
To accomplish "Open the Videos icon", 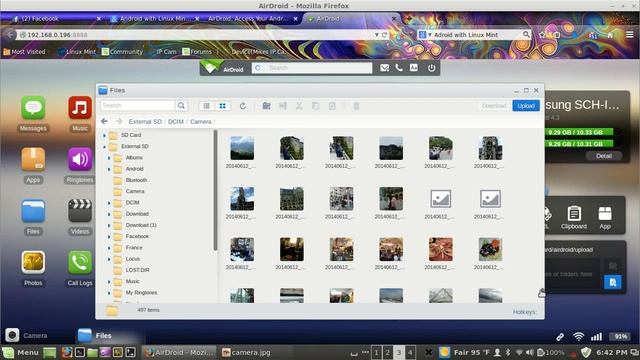I will pos(80,211).
